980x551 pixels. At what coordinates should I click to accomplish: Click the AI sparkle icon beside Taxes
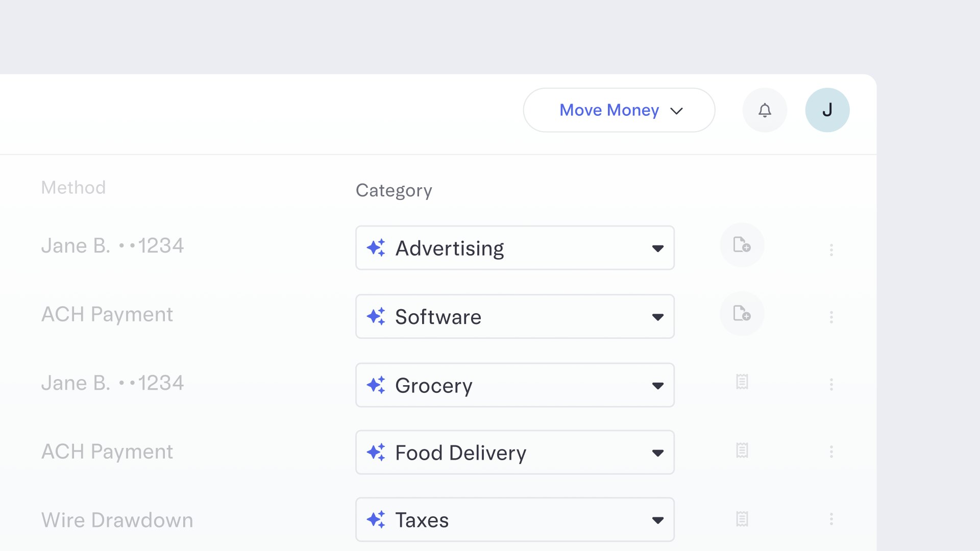[376, 520]
